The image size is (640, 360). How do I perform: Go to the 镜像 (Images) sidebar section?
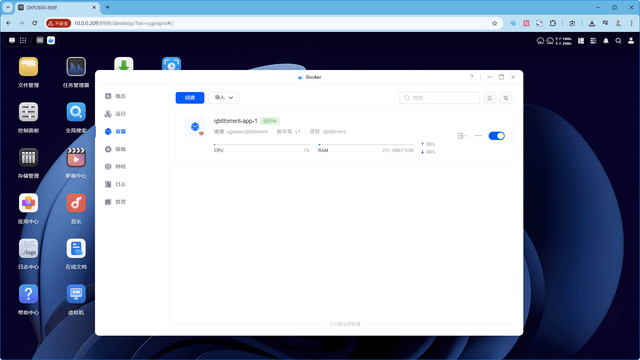click(116, 149)
